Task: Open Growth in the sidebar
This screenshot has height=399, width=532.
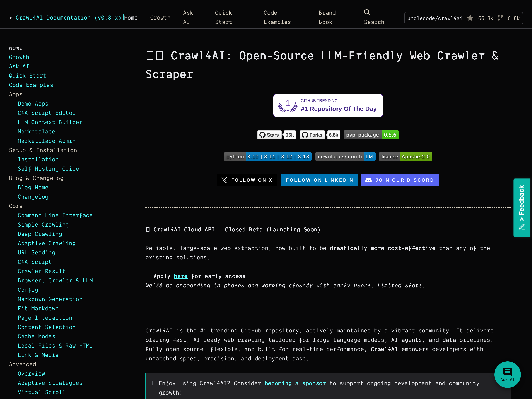Action: pyautogui.click(x=19, y=57)
